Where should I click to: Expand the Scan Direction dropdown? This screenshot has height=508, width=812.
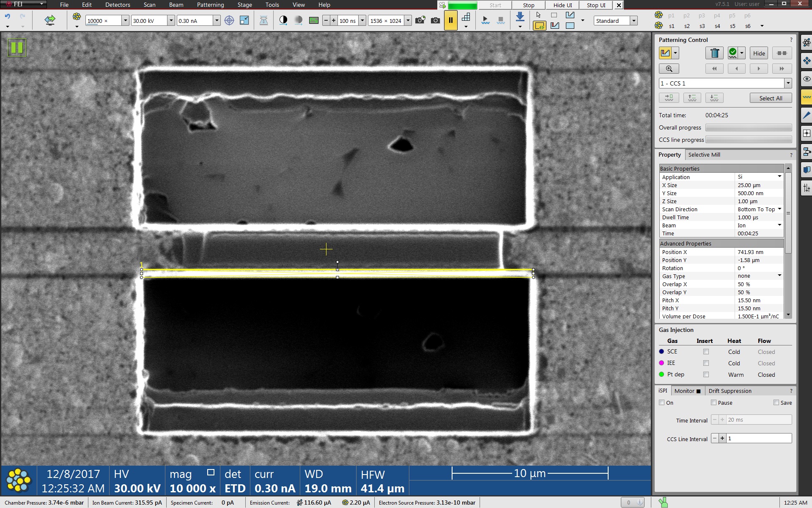click(x=779, y=209)
